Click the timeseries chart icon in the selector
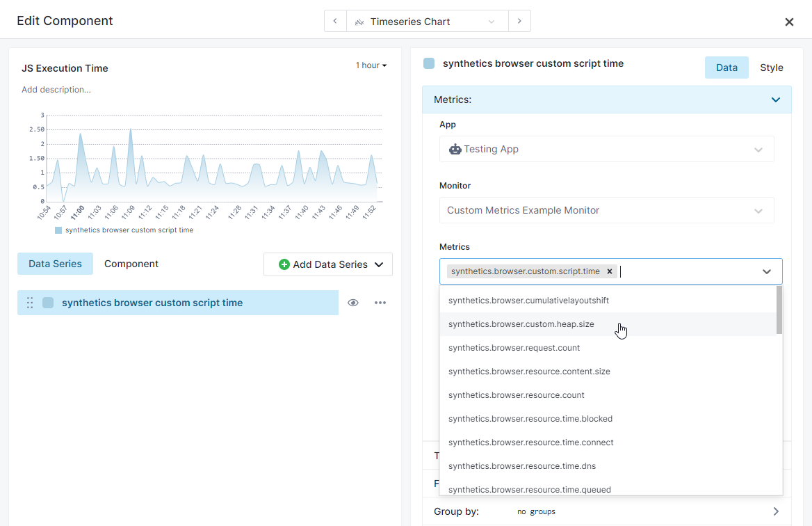812x526 pixels. click(x=359, y=22)
